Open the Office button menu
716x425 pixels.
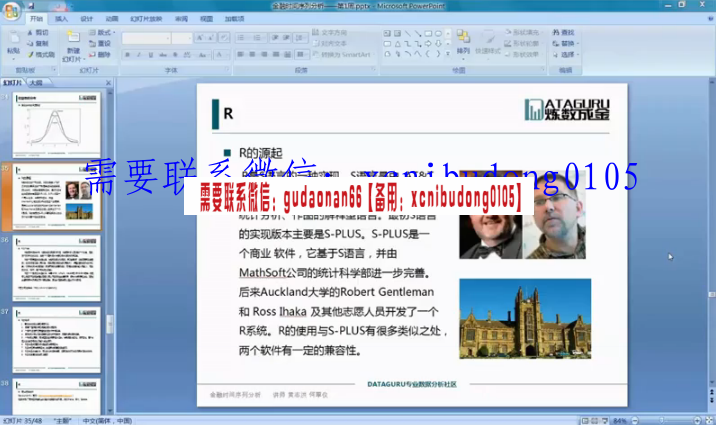[12, 10]
